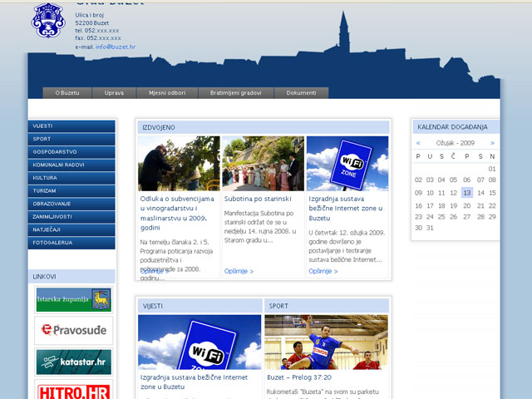Open Izgradnja sustava bežične headline under Vijesti
532x399 pixels.
tap(194, 382)
